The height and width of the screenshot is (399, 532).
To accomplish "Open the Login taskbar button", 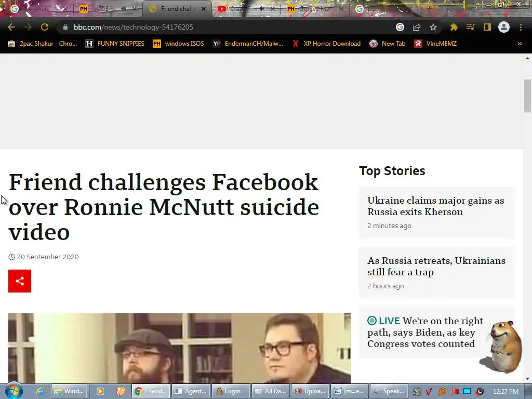I will pos(231,391).
